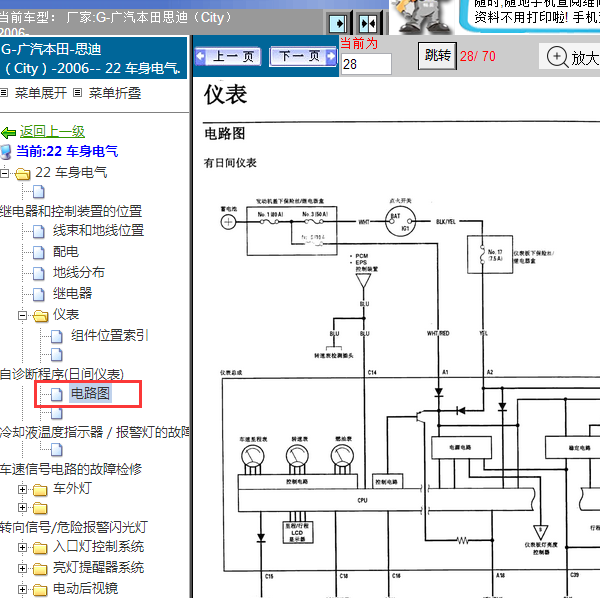Screen dimensions: 600x598
Task: Open 自诊断程序(日间仪表) item
Action: tap(62, 374)
